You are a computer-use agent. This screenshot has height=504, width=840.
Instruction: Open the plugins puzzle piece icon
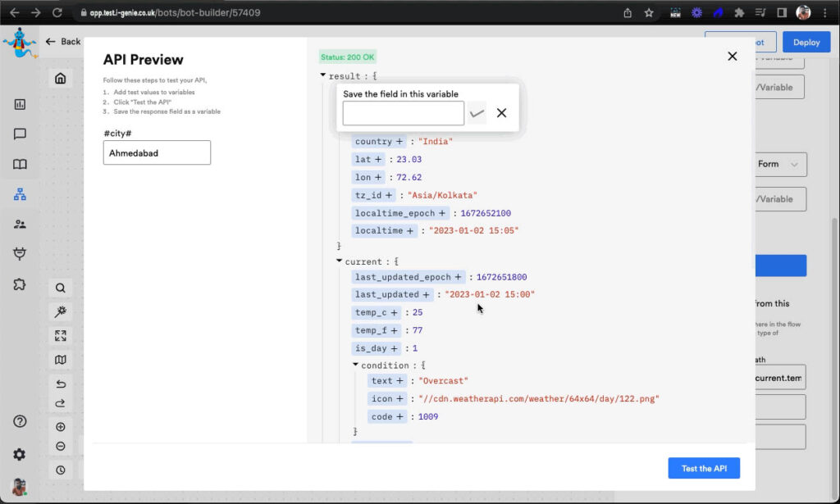(x=20, y=284)
